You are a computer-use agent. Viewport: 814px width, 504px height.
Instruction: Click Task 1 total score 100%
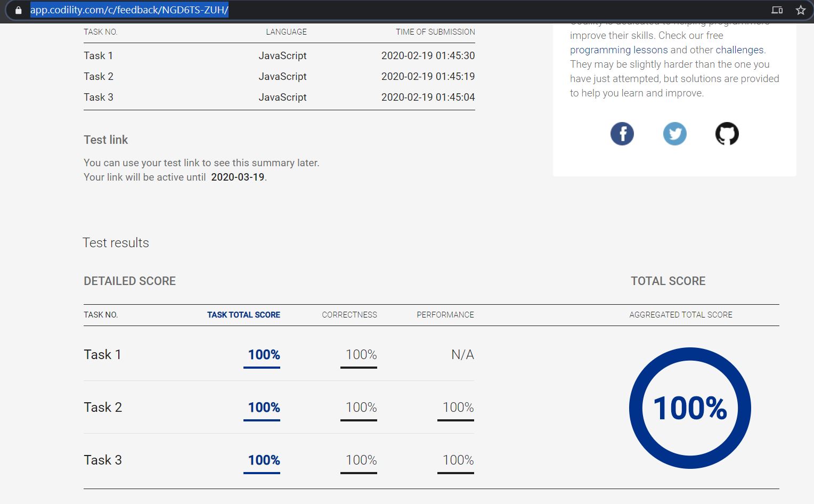[264, 355]
